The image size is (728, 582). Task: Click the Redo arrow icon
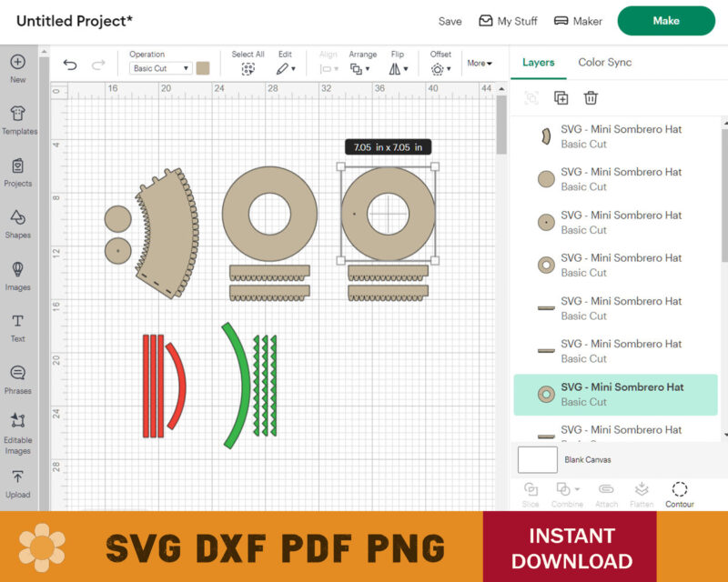click(x=98, y=65)
